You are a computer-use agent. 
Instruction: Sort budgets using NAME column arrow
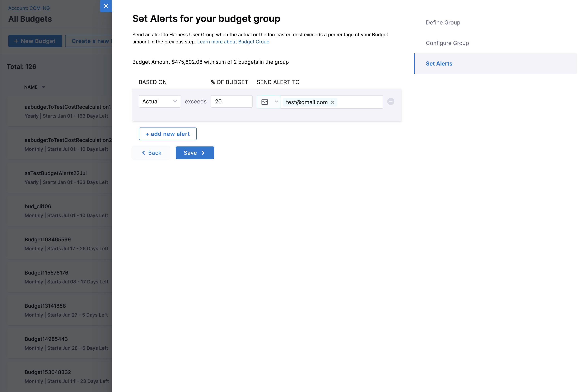coord(44,87)
